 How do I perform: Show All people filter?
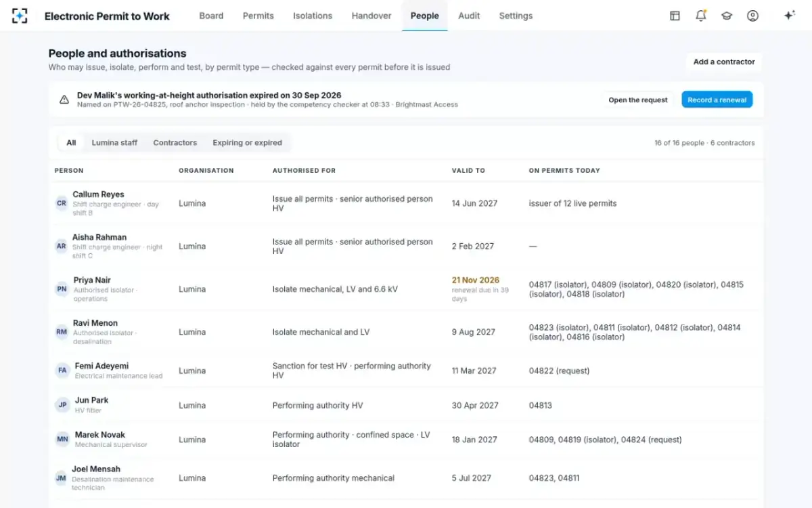coord(71,143)
